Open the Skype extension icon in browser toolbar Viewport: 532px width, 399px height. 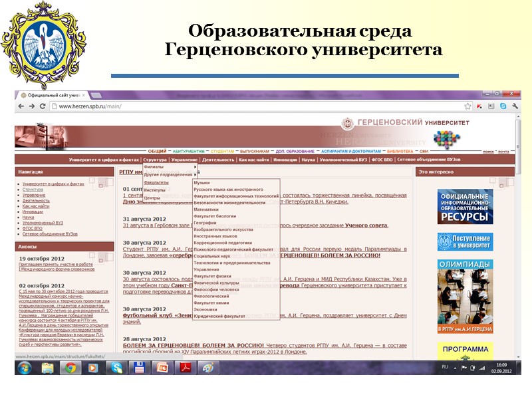click(503, 106)
